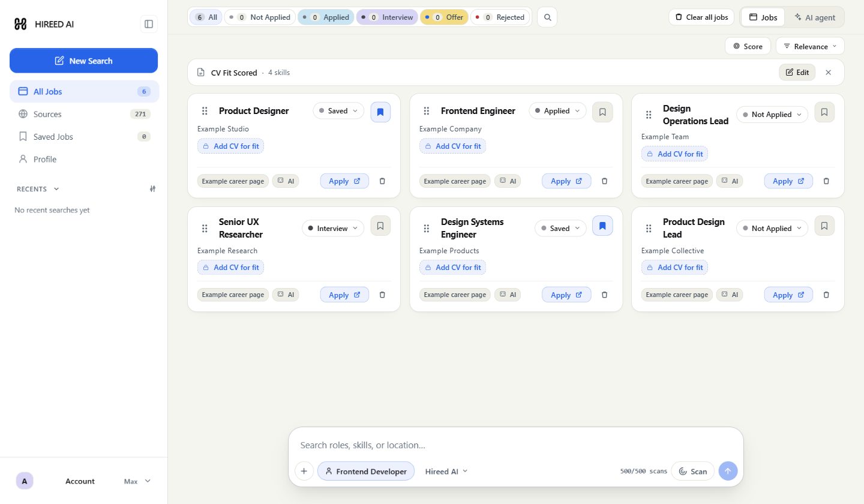The image size is (864, 504).
Task: Open Profile page
Action: pyautogui.click(x=85, y=159)
